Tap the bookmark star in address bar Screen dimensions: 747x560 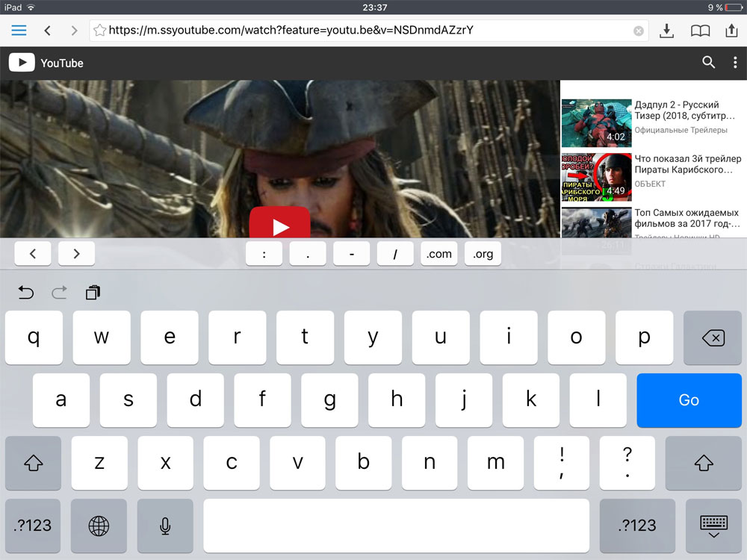coord(99,31)
